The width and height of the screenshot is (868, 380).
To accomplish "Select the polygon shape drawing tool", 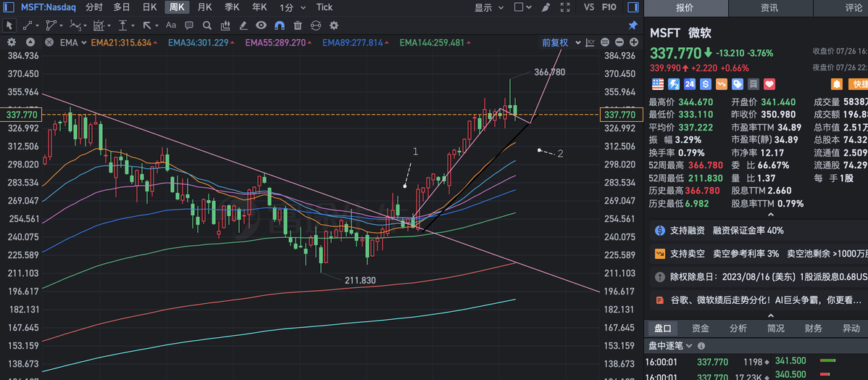I will pos(51,25).
